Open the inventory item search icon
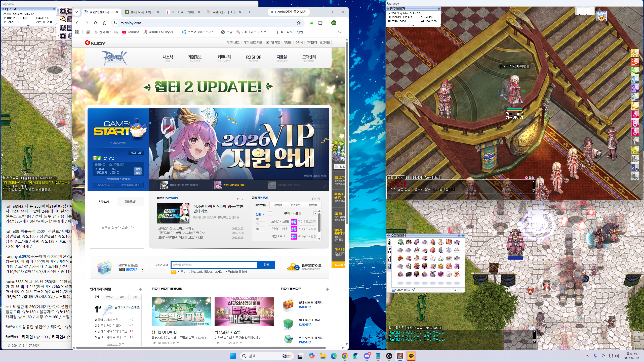The width and height of the screenshot is (644, 362). (454, 290)
